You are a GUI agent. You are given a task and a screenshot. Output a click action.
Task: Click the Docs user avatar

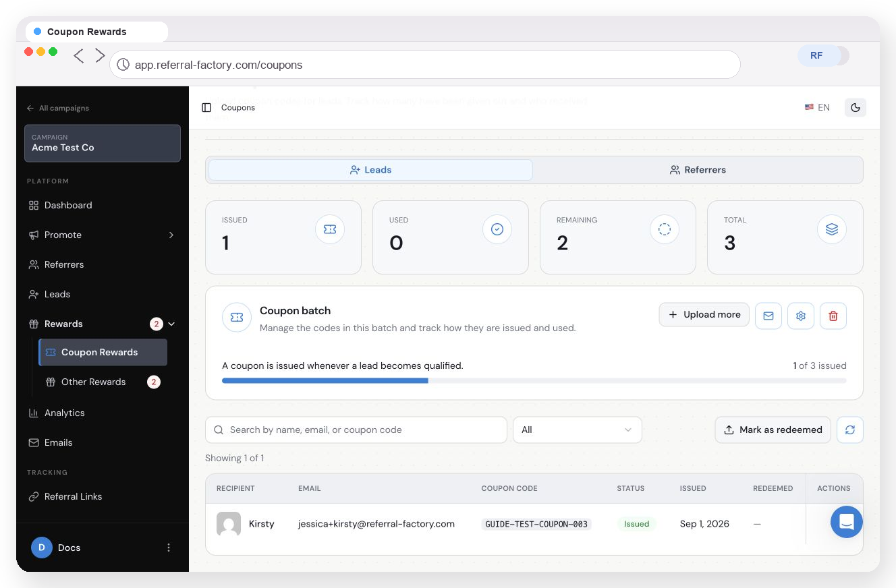42,548
